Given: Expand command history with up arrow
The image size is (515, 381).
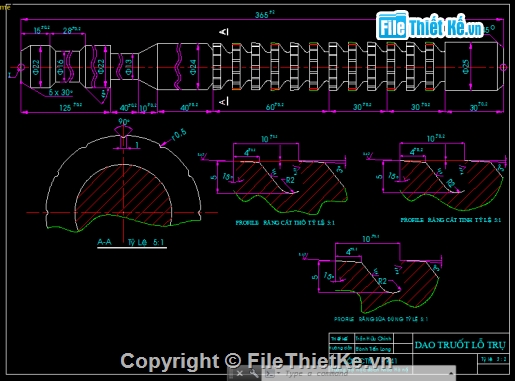Looking at the screenshot, I should tap(451, 374).
